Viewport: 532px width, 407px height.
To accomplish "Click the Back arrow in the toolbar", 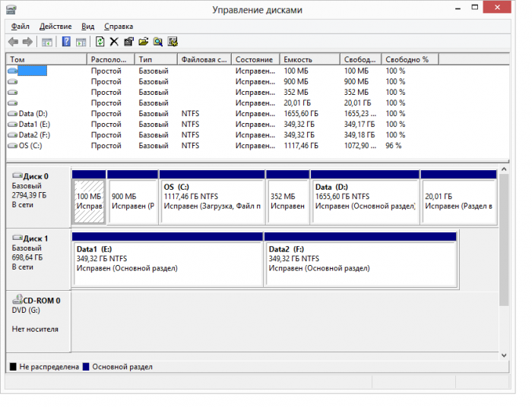I will [13, 42].
